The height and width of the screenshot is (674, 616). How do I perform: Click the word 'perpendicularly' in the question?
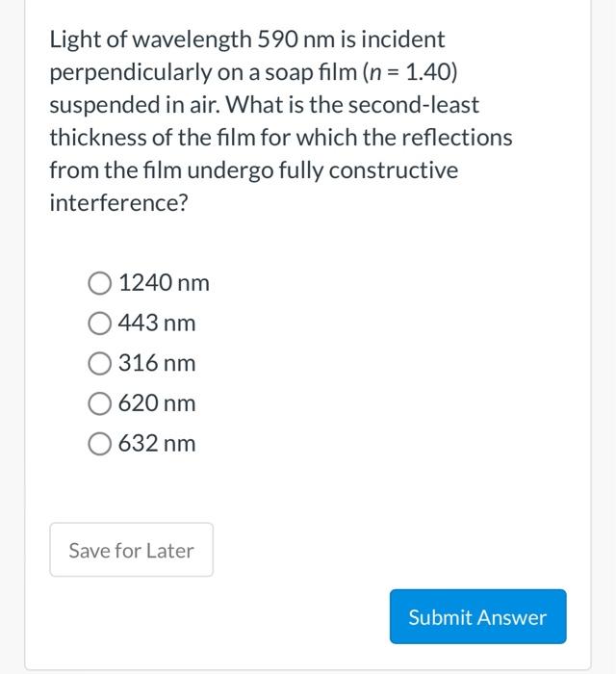tap(131, 73)
